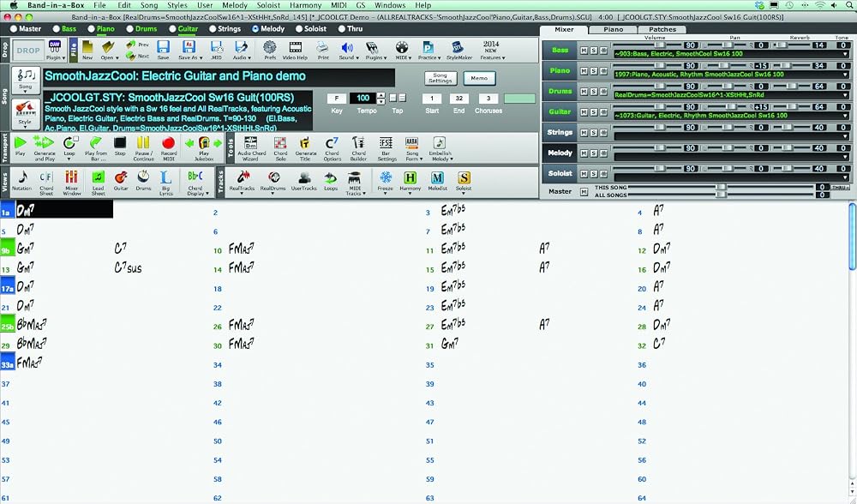Image resolution: width=857 pixels, height=504 pixels.
Task: Open the Chord Builder tool
Action: pos(358,148)
